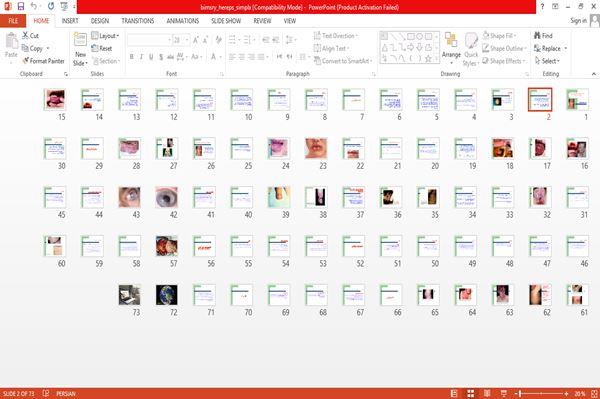The height and width of the screenshot is (399, 600).
Task: Click the Find binoculars icon
Action: (x=537, y=36)
